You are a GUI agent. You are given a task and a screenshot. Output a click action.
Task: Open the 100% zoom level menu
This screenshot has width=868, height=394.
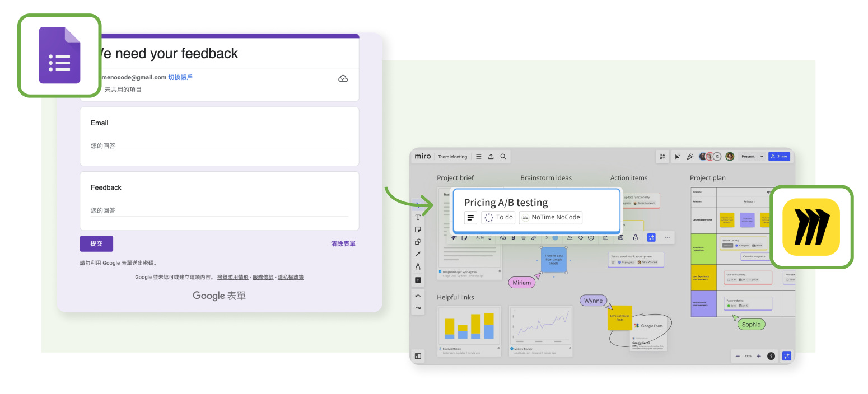click(748, 356)
